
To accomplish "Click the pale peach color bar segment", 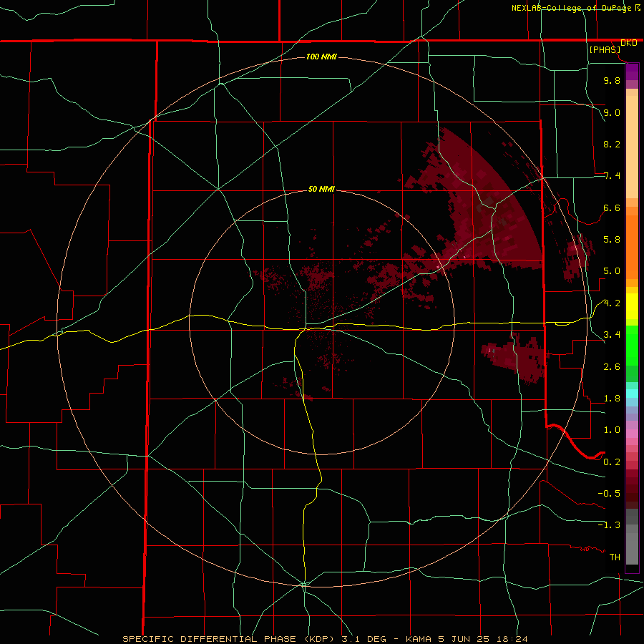I will (x=632, y=147).
